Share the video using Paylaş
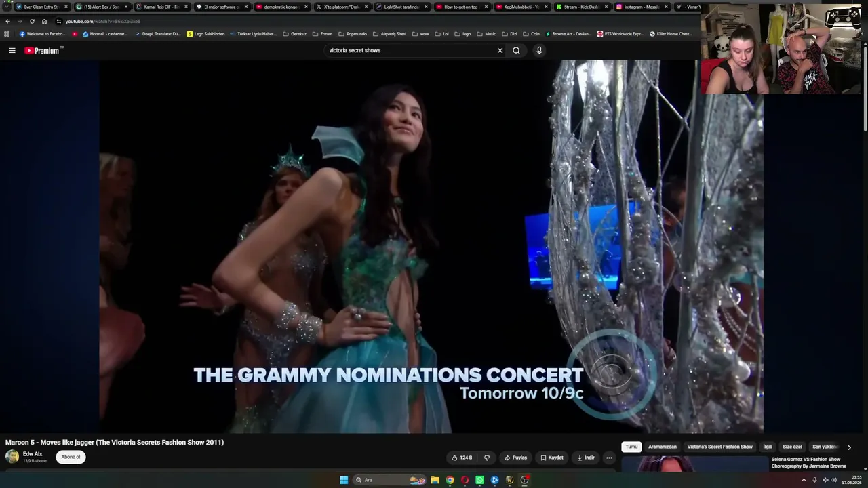The width and height of the screenshot is (868, 488). pyautogui.click(x=515, y=457)
